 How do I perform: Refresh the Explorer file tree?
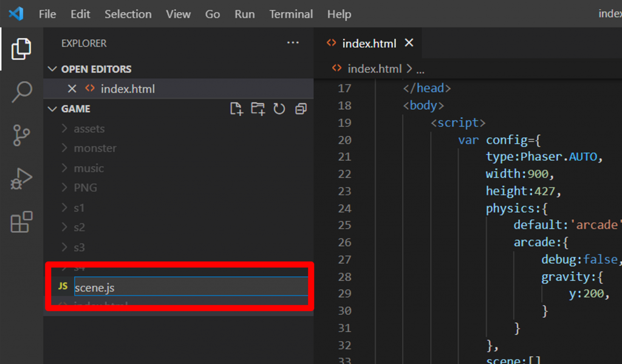pos(279,109)
